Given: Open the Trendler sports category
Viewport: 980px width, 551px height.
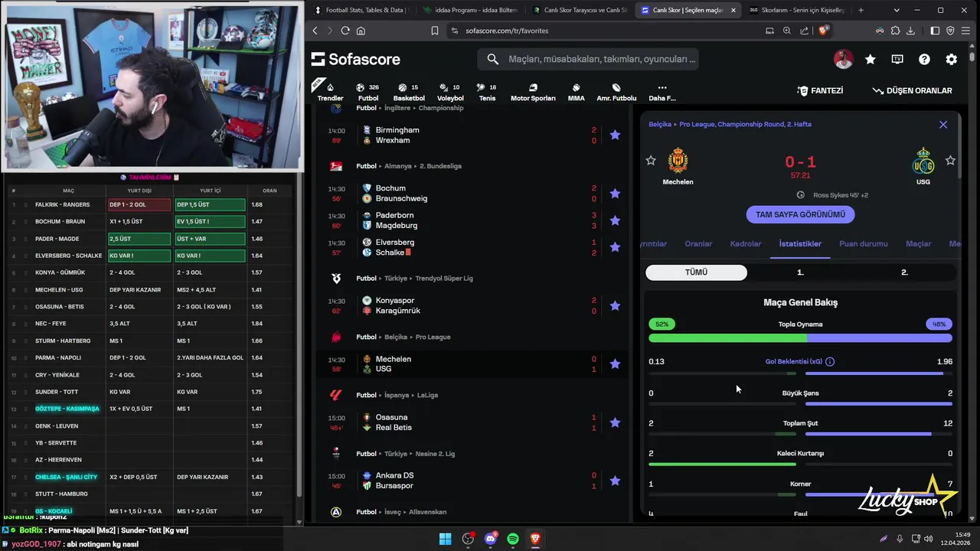Looking at the screenshot, I should [330, 92].
